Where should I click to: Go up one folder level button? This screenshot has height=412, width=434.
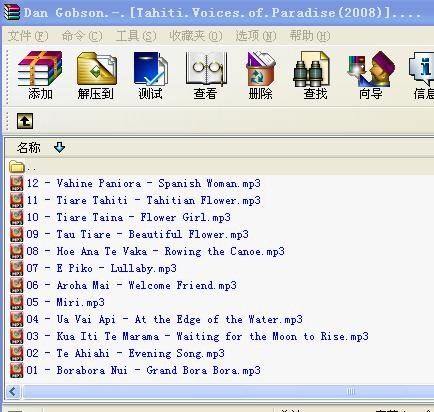(25, 121)
